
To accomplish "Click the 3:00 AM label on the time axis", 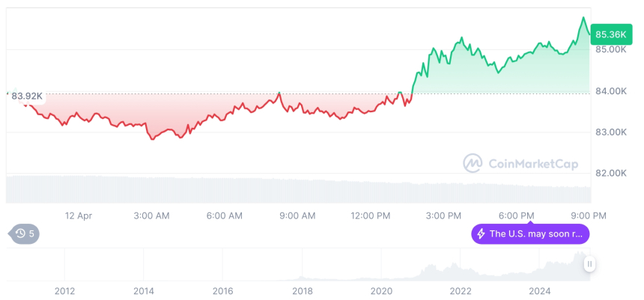I will (x=151, y=215).
